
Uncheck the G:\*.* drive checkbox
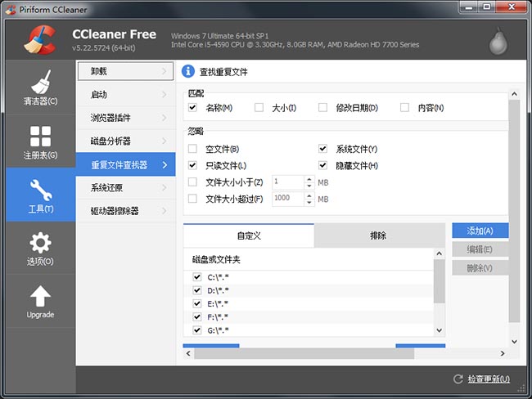point(196,330)
